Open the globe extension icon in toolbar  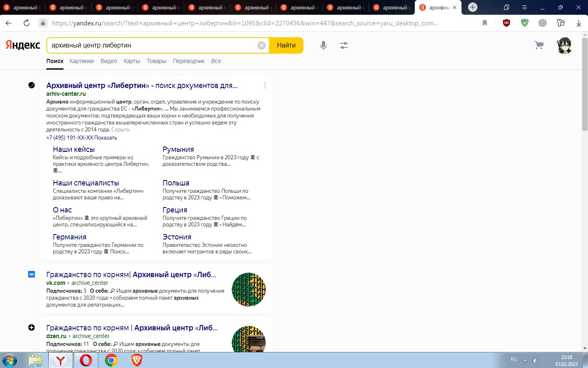pyautogui.click(x=543, y=23)
